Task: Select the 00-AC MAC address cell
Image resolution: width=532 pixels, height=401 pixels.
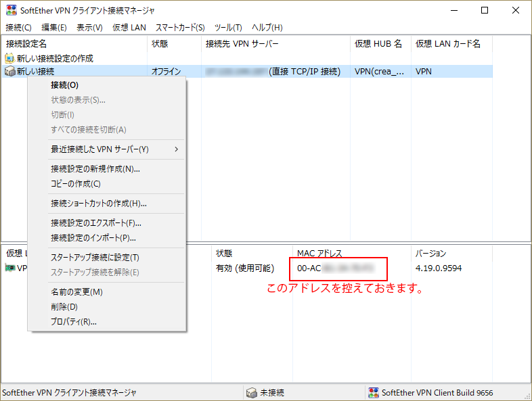Action: point(335,268)
